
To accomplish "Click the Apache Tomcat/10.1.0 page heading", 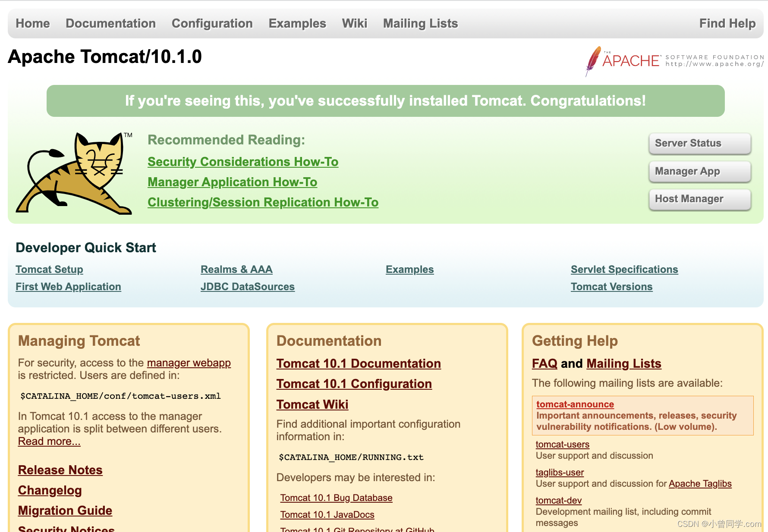I will pos(105,57).
